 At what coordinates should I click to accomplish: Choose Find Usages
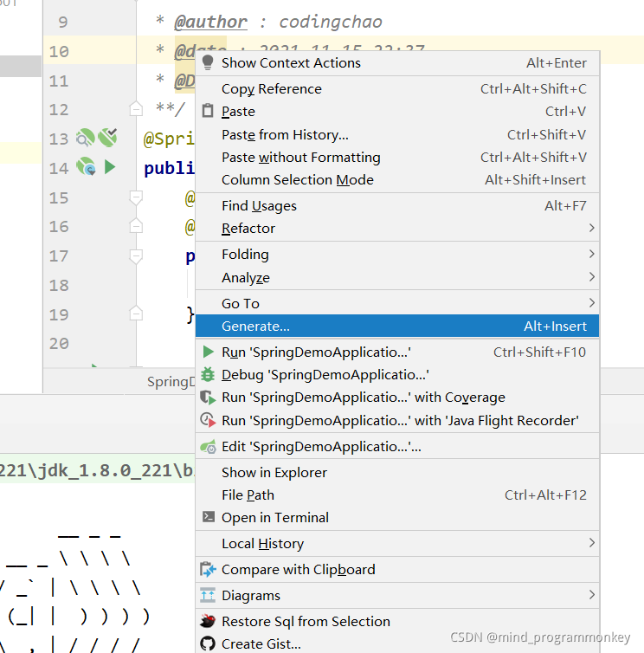(x=397, y=206)
